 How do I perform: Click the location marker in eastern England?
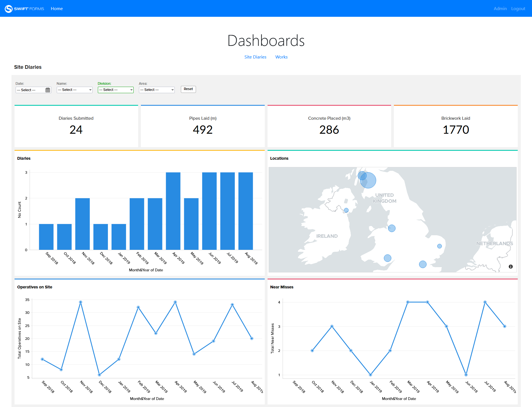coord(439,246)
